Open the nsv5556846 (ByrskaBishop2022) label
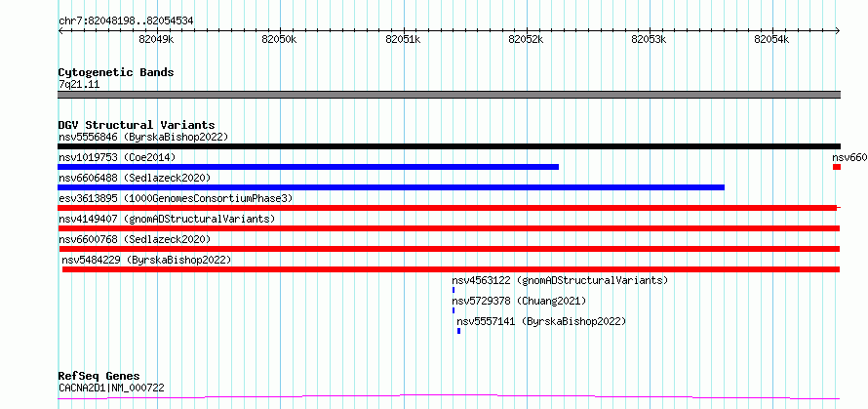868x409 pixels. [143, 137]
